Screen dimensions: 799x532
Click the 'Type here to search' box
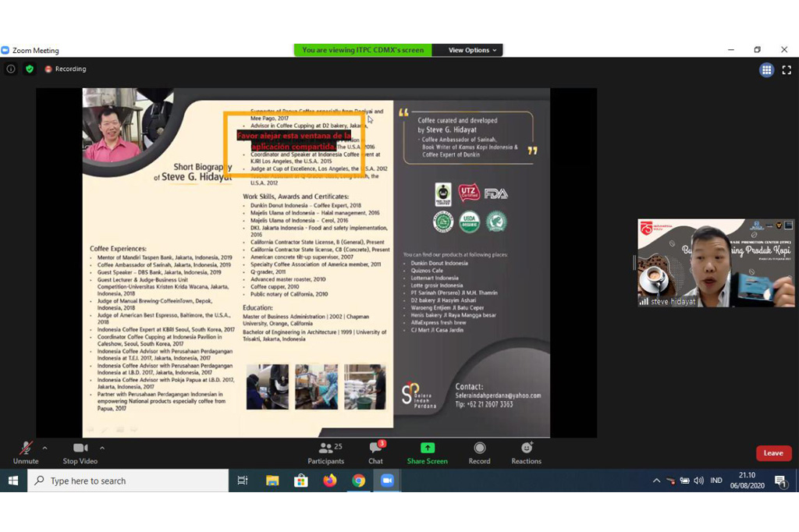click(128, 481)
